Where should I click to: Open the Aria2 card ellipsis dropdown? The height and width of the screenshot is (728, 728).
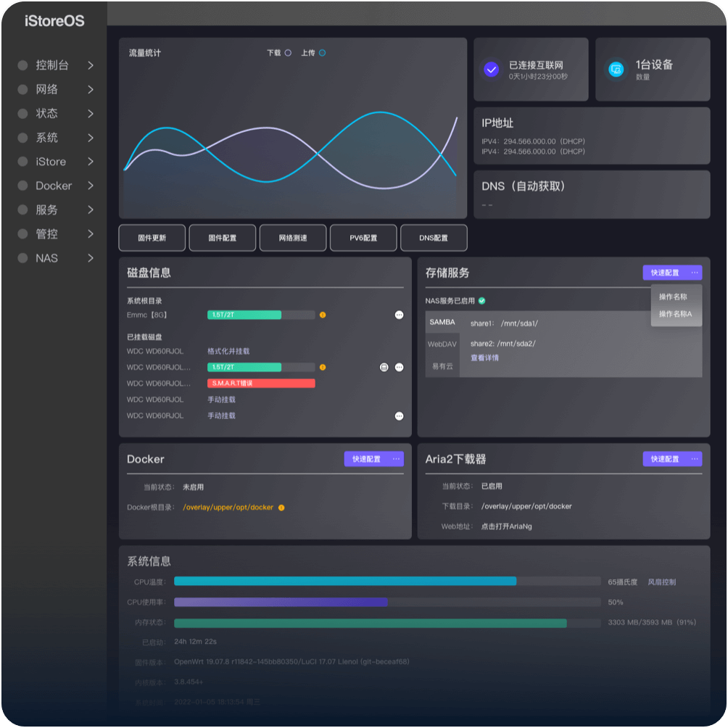pos(695,459)
